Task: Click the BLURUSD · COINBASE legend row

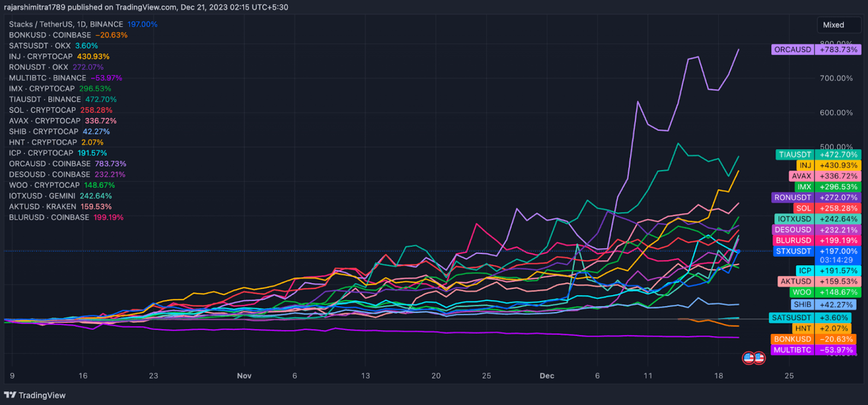Action: pos(49,217)
